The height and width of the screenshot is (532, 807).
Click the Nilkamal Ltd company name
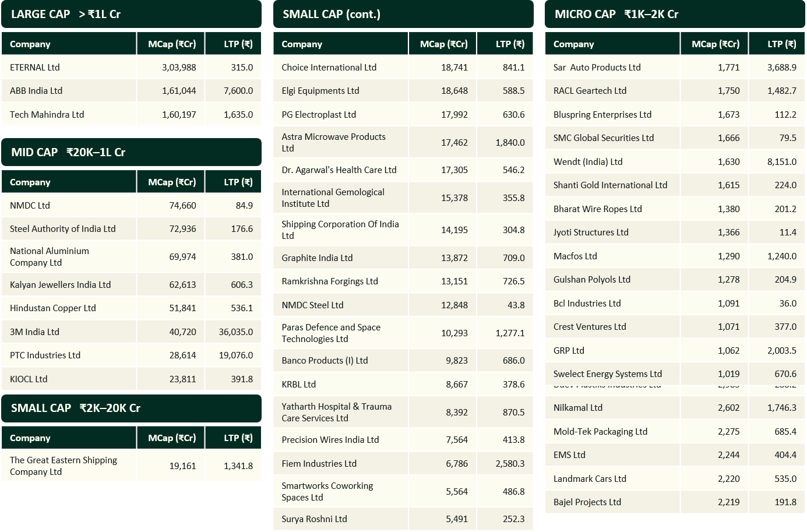(x=578, y=408)
